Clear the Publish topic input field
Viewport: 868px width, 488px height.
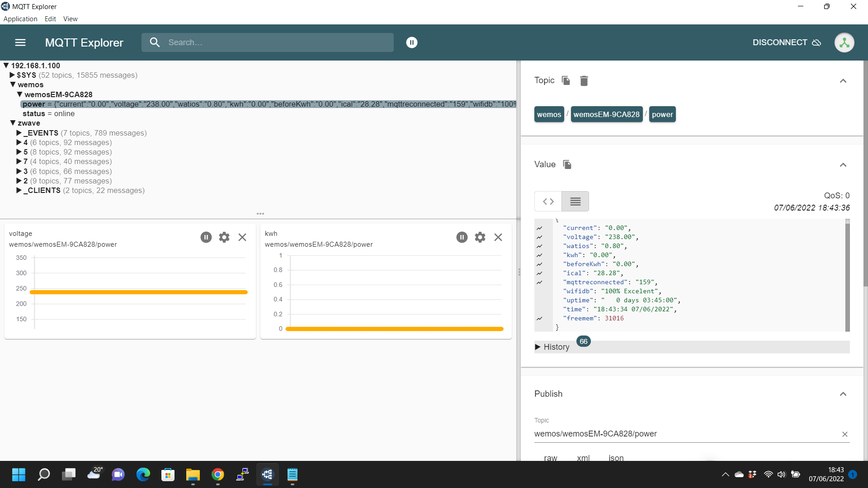[845, 434]
